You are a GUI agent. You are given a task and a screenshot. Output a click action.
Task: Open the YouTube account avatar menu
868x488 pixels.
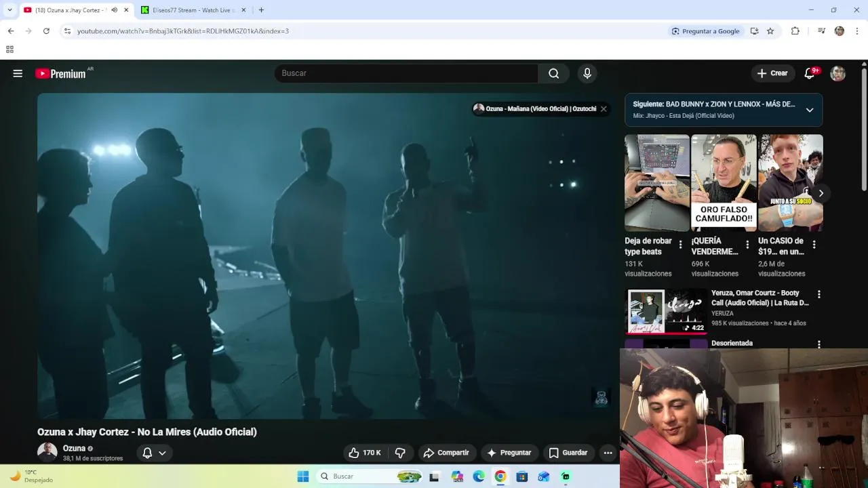click(838, 73)
